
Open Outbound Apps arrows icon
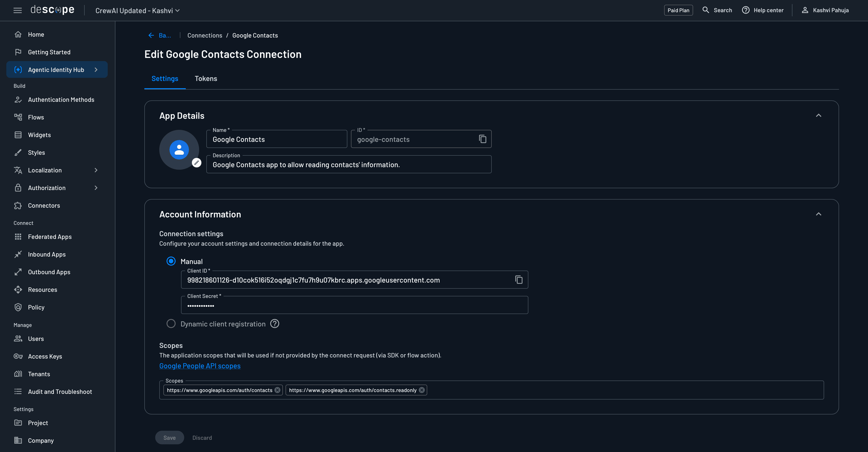tap(18, 272)
